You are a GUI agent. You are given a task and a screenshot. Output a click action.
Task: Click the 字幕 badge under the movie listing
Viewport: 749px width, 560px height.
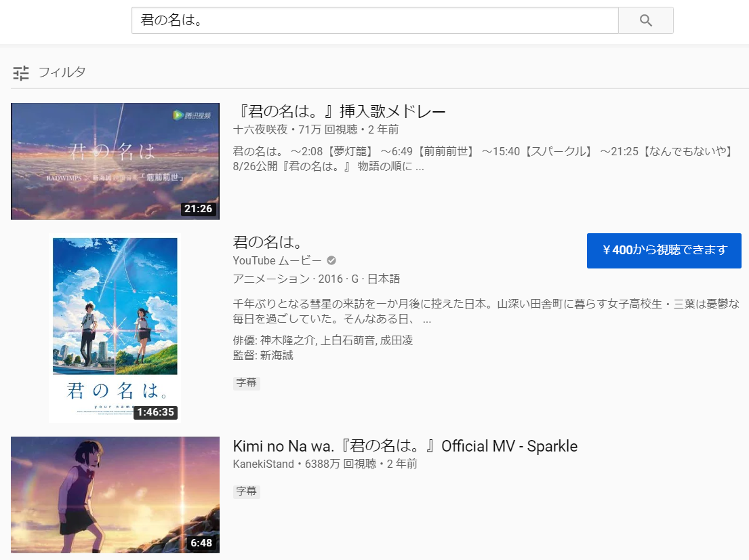pyautogui.click(x=247, y=383)
